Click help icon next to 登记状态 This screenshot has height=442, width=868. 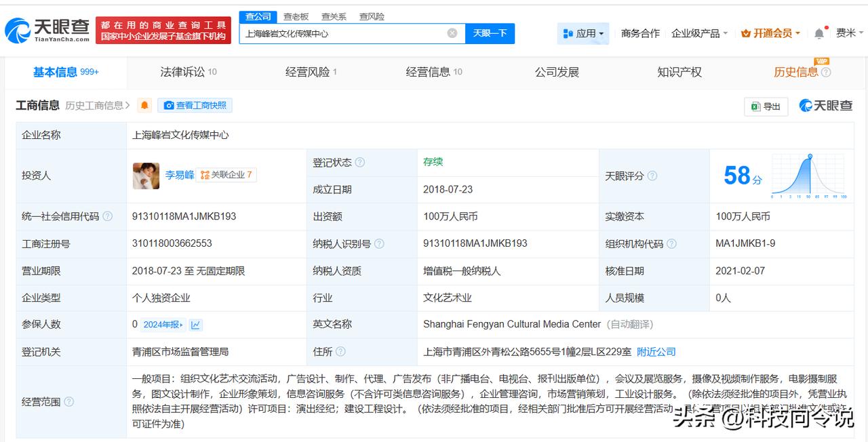360,163
